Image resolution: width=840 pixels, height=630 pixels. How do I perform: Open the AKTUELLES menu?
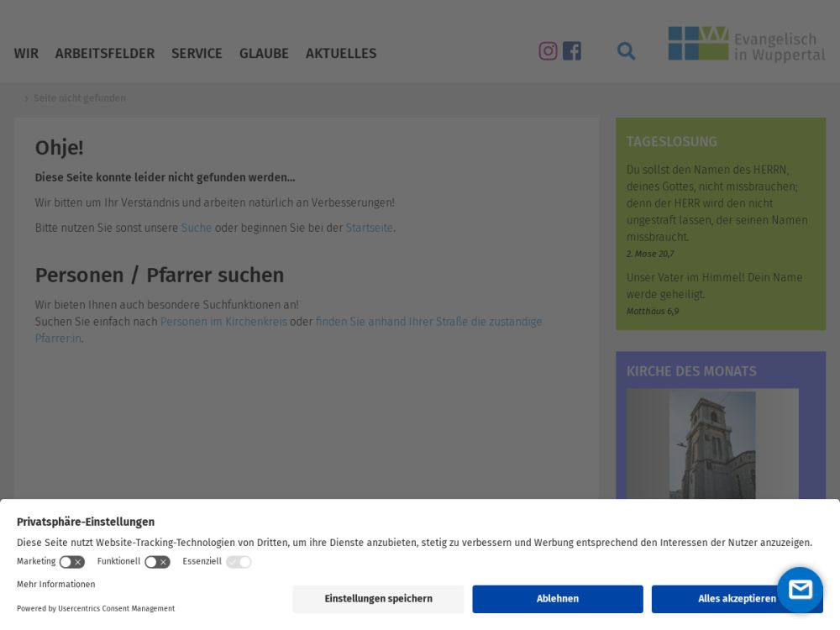[x=341, y=54]
